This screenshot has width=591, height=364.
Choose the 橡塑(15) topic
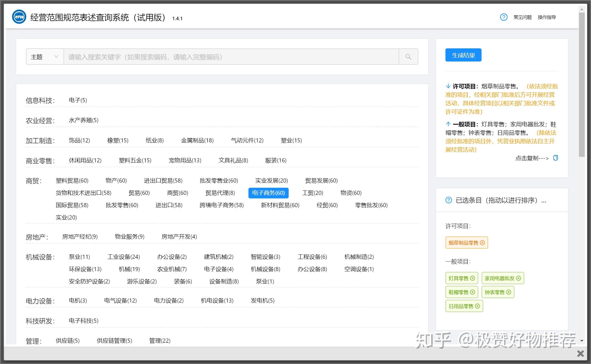[x=118, y=140]
